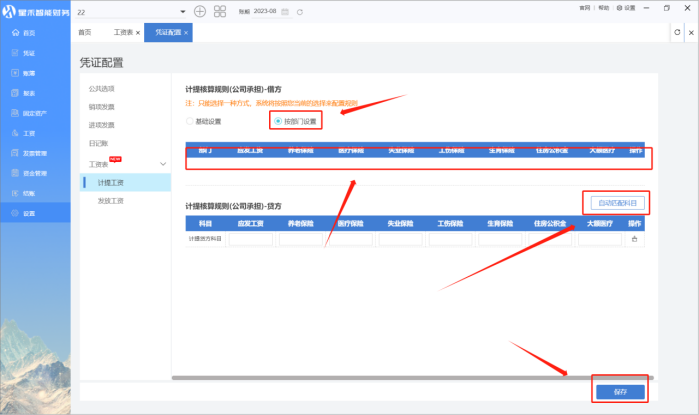699x415 pixels.
Task: Select 发放工资 in the config menu
Action: click(111, 201)
